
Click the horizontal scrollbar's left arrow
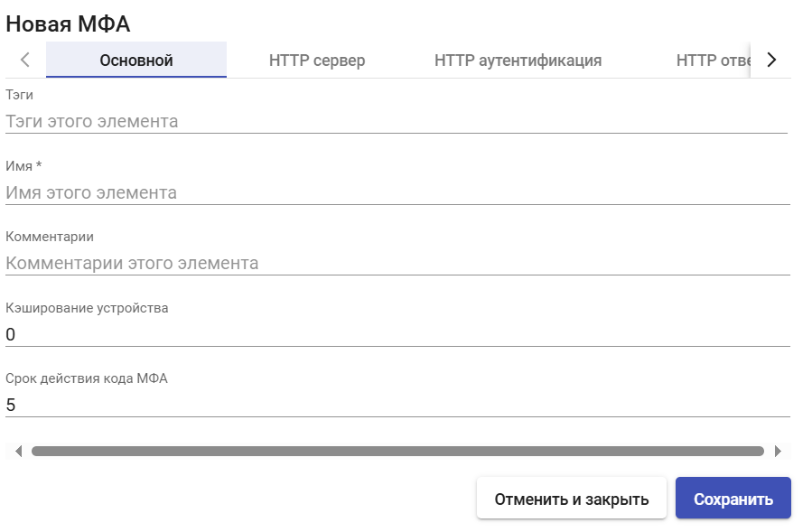pyautogui.click(x=19, y=452)
